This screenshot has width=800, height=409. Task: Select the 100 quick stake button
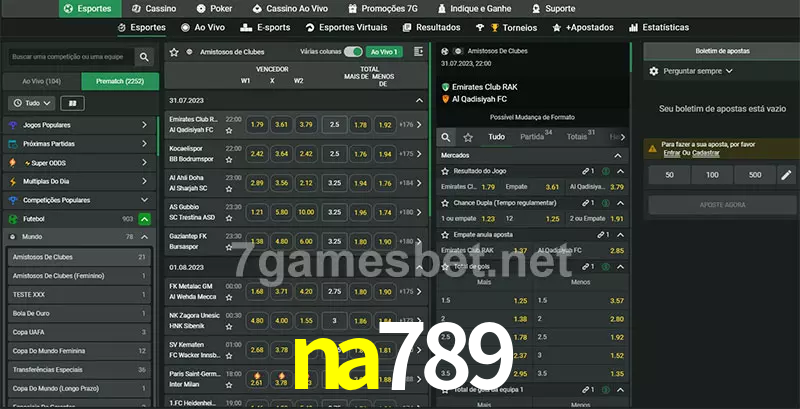click(711, 175)
